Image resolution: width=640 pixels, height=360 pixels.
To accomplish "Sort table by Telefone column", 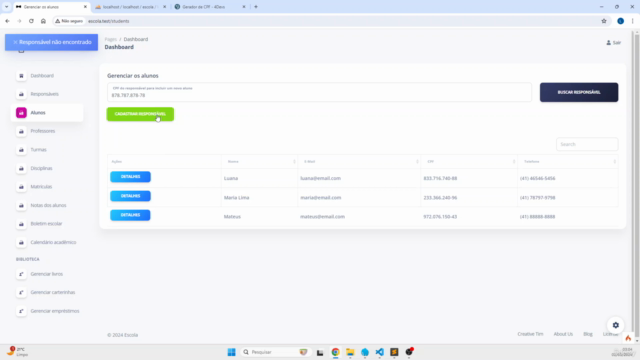I will pos(568,162).
